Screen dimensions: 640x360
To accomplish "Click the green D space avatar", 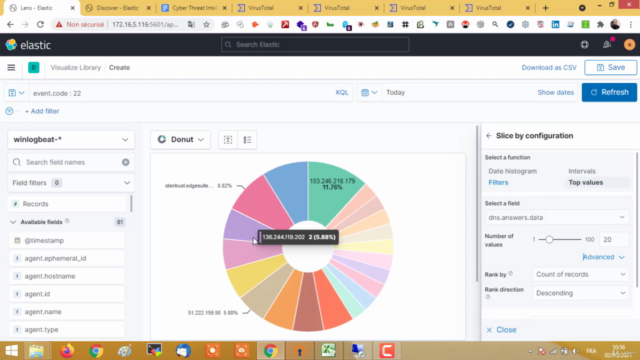I will tap(33, 67).
